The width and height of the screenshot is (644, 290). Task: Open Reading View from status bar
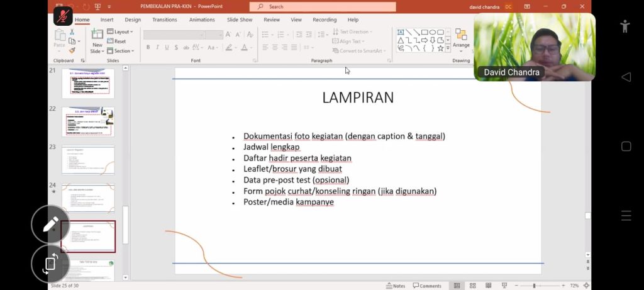point(489,286)
